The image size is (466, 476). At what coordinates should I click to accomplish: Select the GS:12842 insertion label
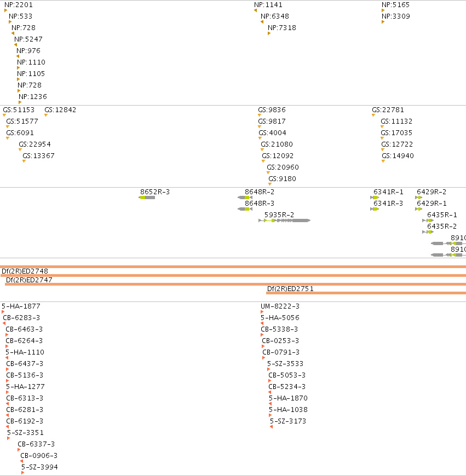(60, 110)
